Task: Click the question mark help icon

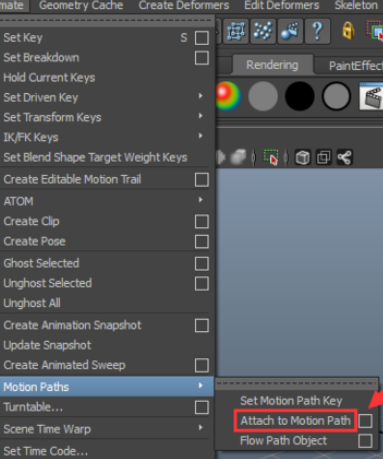Action: tap(317, 31)
